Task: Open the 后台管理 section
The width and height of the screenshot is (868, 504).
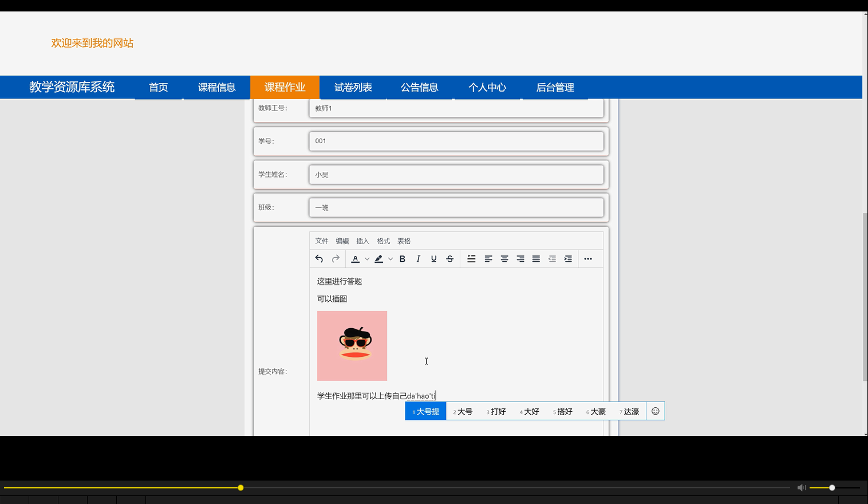Action: [x=555, y=87]
